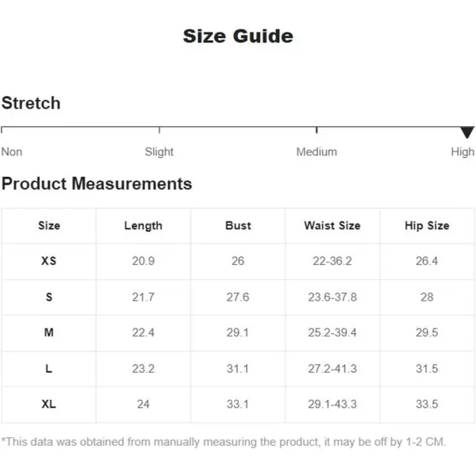This screenshot has height=476, width=476.
Task: Select the Stretch heading
Action: [x=31, y=103]
